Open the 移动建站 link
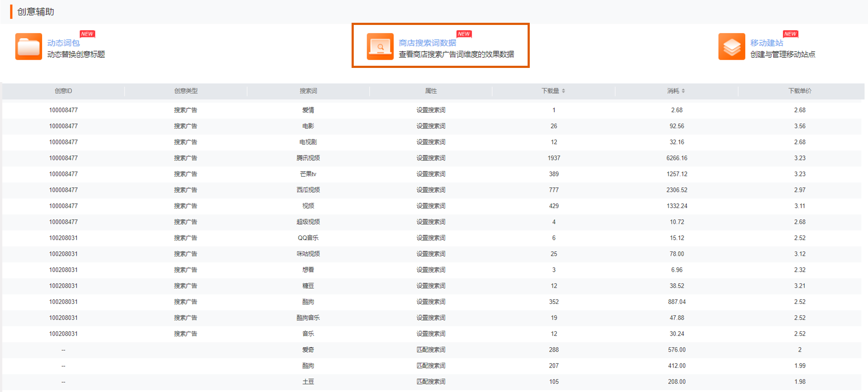 pyautogui.click(x=766, y=43)
